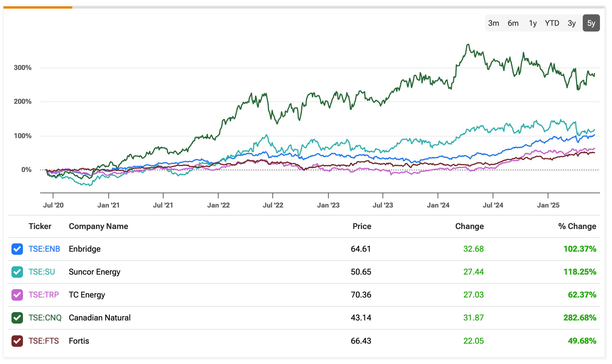Click the TC Energy company name
The image size is (612, 364).
point(87,295)
